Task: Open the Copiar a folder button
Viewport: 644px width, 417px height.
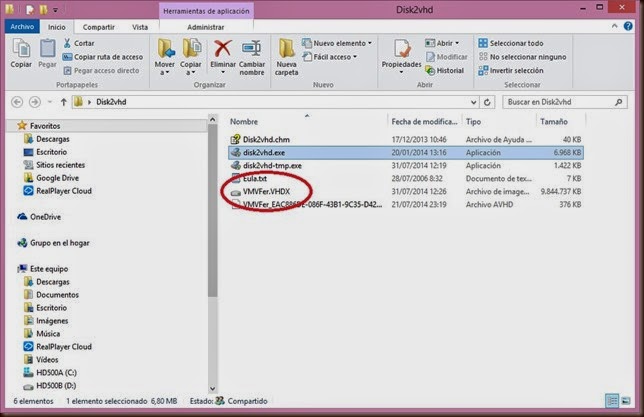Action: pyautogui.click(x=191, y=57)
